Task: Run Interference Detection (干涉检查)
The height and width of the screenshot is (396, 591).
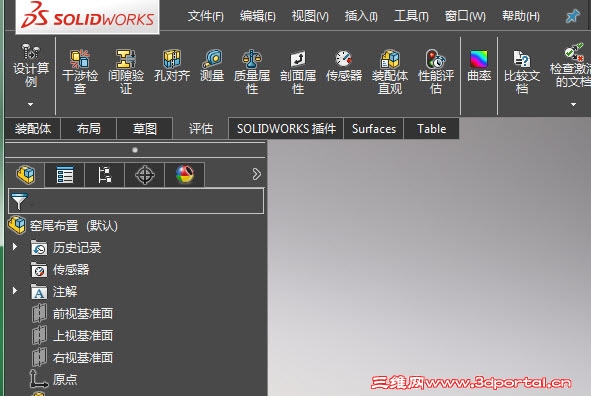Action: pyautogui.click(x=80, y=72)
